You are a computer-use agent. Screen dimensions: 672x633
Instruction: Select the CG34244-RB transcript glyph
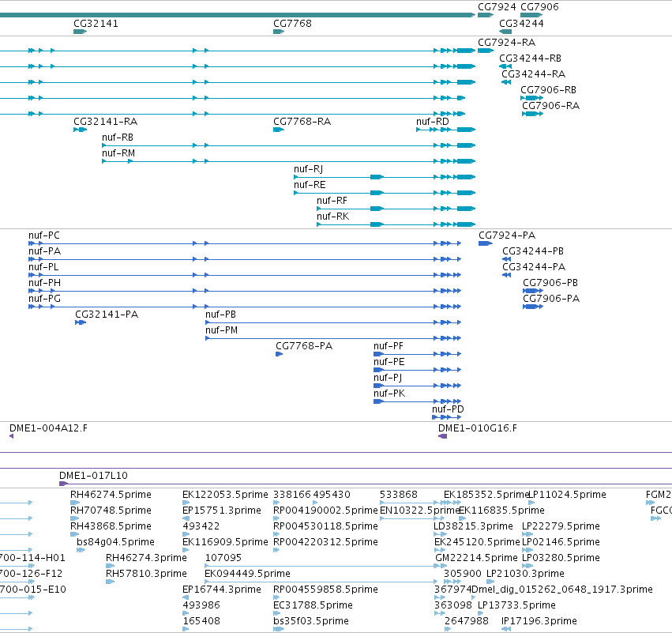[x=505, y=66]
